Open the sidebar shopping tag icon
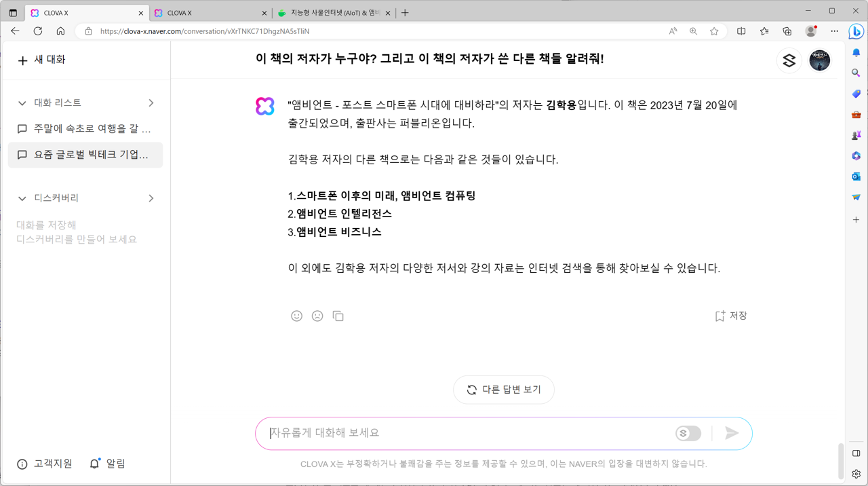The image size is (868, 486). 856,94
